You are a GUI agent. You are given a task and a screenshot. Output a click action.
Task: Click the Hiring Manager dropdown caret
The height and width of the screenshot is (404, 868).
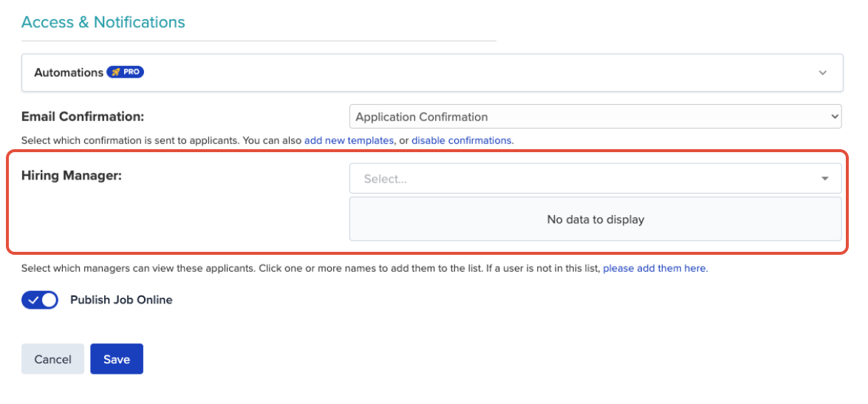825,179
